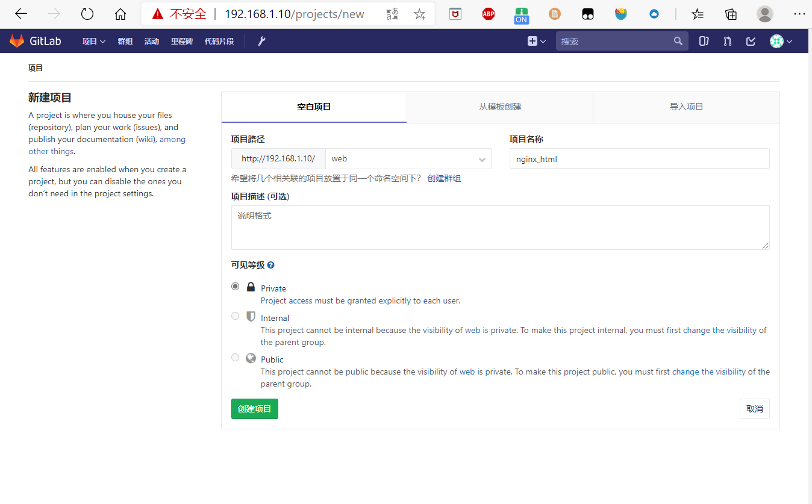Open the new item plus dropdown
The width and height of the screenshot is (812, 504).
pyautogui.click(x=536, y=41)
